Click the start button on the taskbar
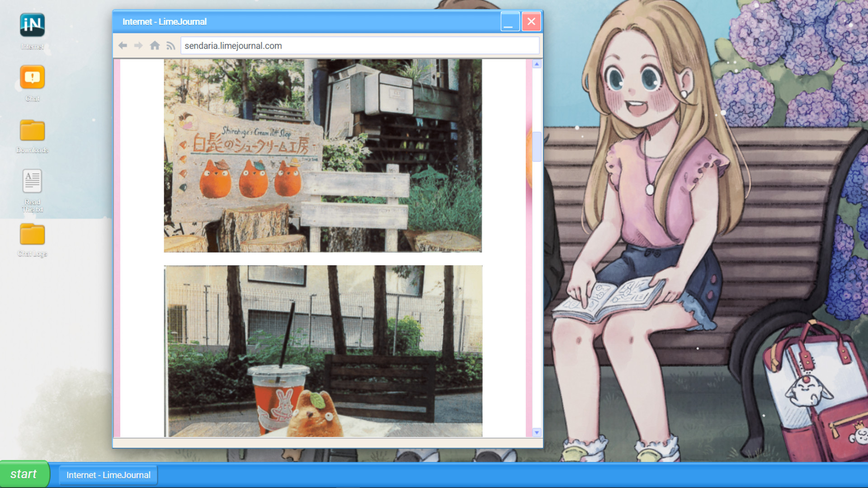The width and height of the screenshot is (868, 488). tap(25, 474)
